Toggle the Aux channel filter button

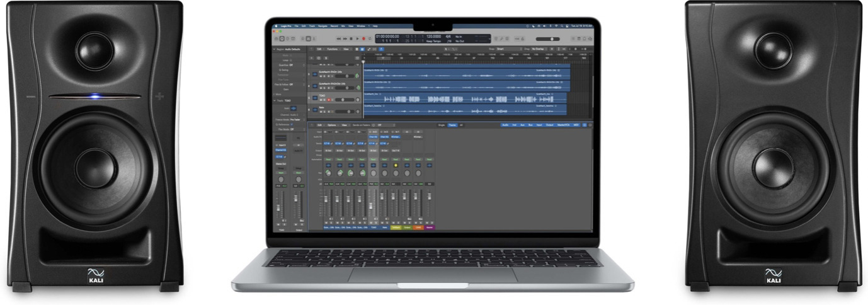[522, 125]
